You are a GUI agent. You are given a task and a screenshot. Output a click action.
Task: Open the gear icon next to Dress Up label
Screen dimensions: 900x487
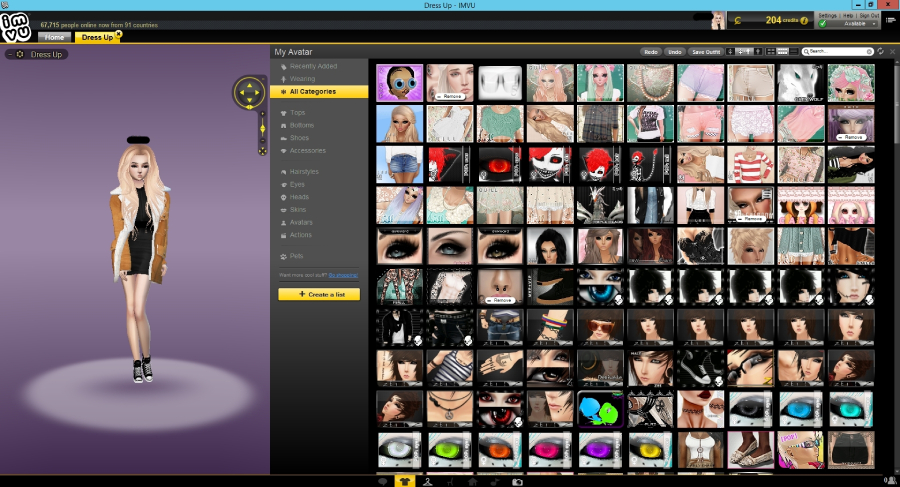pos(20,54)
